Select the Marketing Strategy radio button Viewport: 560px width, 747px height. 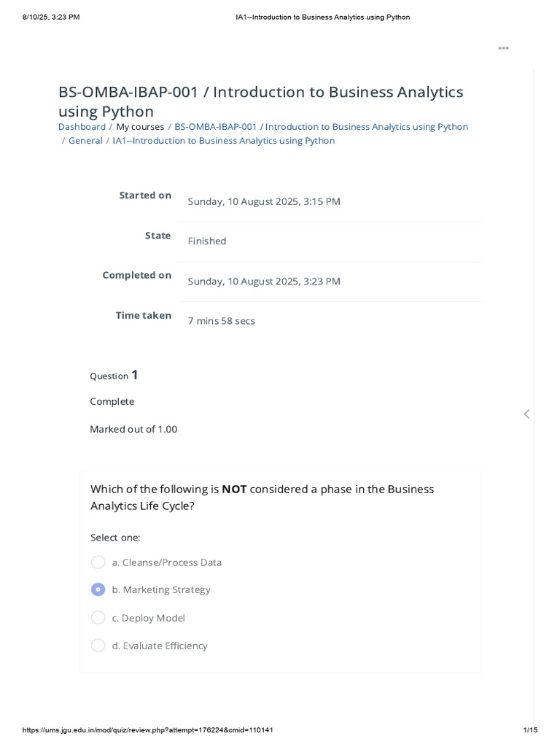pyautogui.click(x=98, y=589)
